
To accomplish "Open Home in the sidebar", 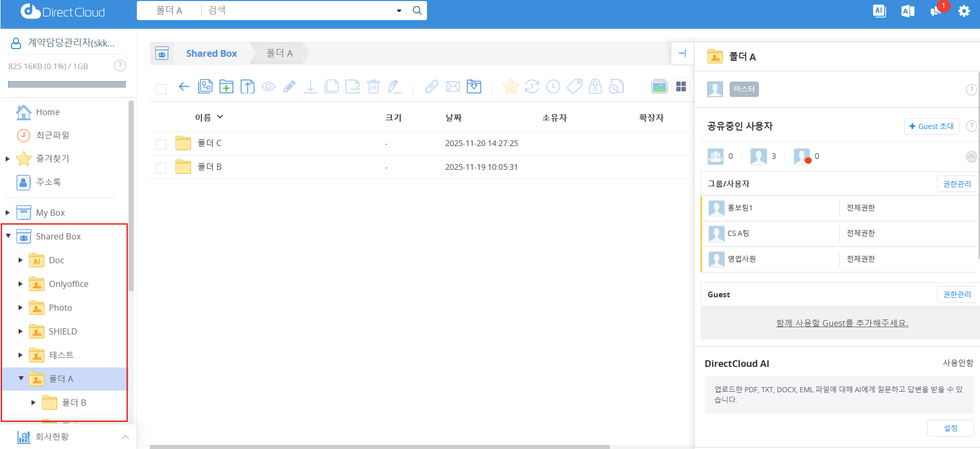I will tap(48, 112).
